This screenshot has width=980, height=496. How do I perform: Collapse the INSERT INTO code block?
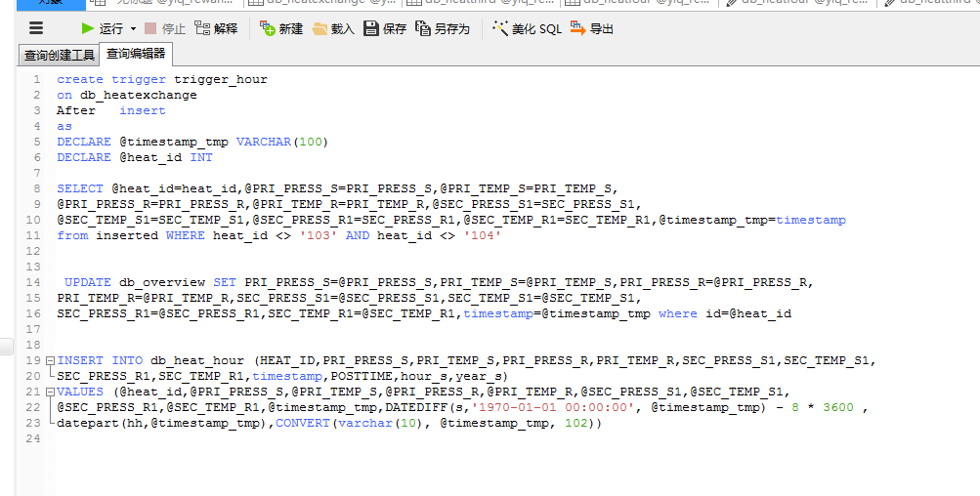(x=50, y=360)
